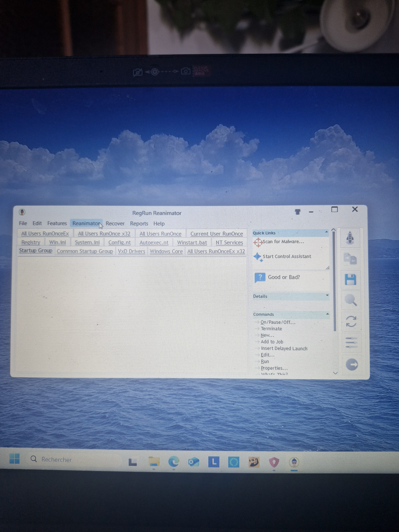
Task: Open the Winstart.bat tab
Action: click(x=192, y=242)
